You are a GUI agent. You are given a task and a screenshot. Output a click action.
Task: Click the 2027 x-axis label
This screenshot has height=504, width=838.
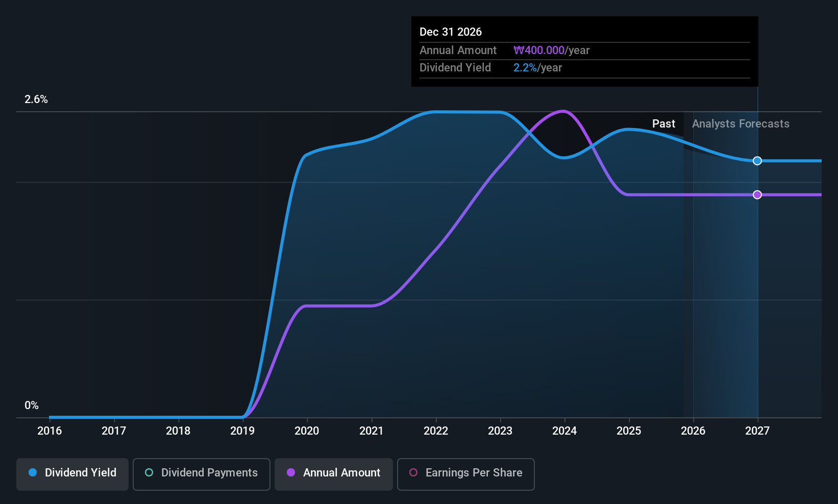pos(757,431)
